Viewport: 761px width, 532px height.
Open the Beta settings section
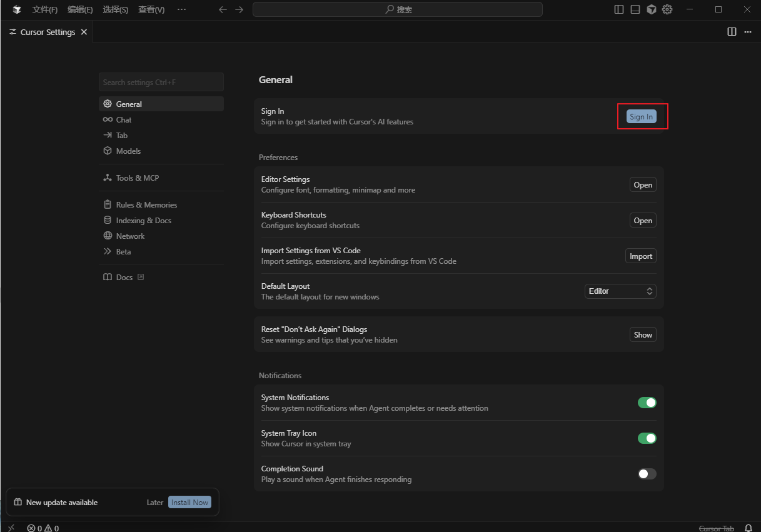[x=161, y=251]
